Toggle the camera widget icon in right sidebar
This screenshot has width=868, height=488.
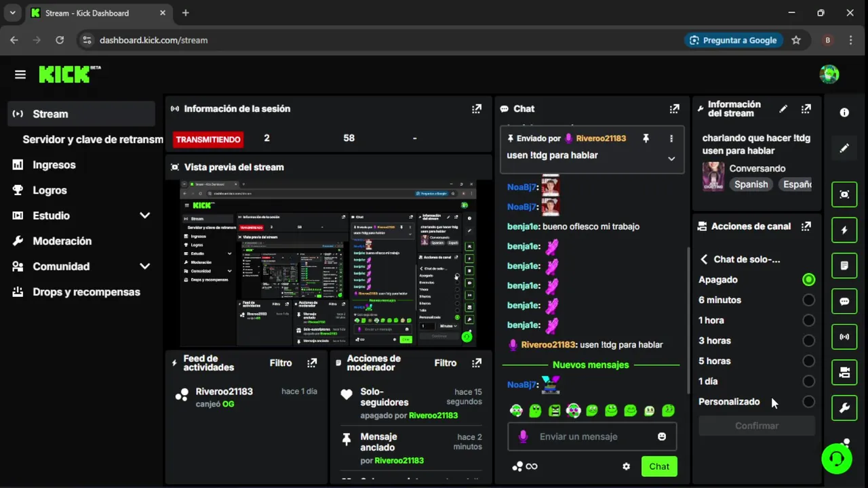pyautogui.click(x=844, y=372)
